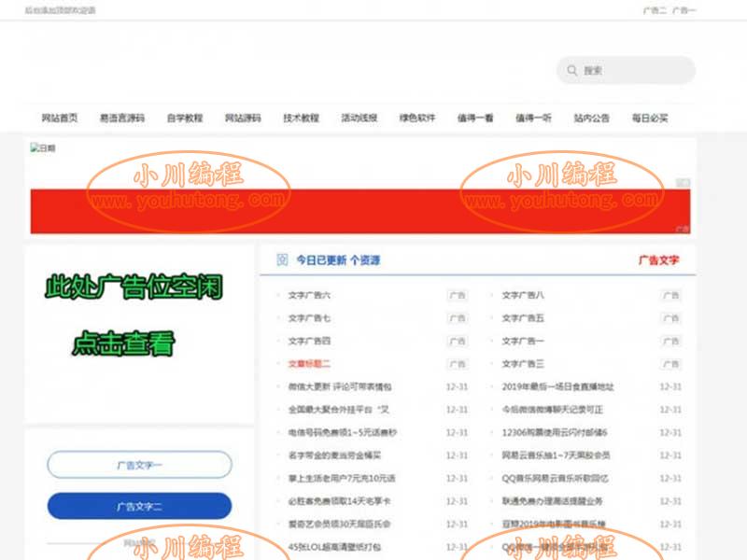Select the 活动线报 nav item
Screen dimensions: 747x560
[x=359, y=118]
